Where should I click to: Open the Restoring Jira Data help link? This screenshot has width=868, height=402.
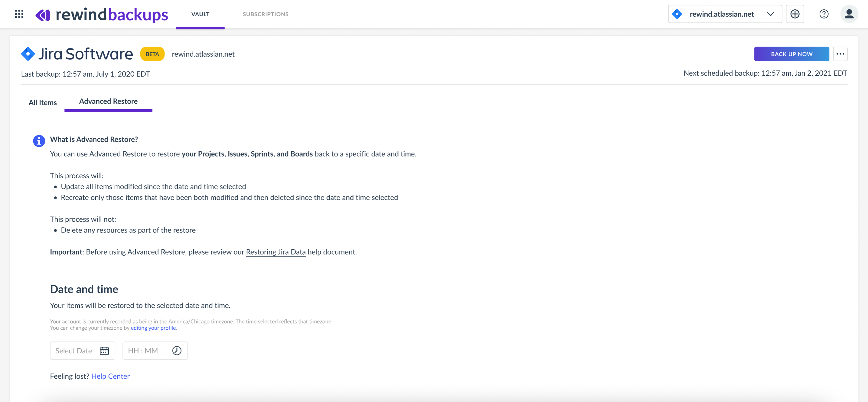tap(275, 252)
